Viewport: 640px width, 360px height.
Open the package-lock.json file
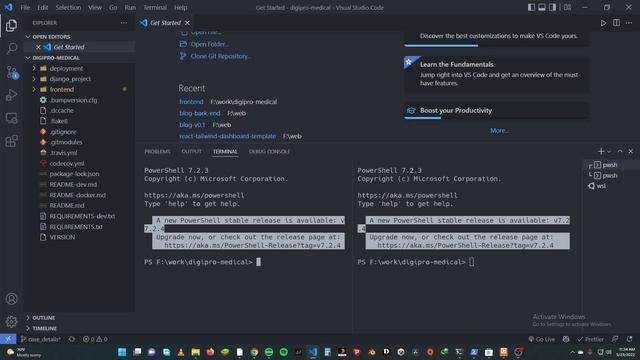(x=74, y=174)
